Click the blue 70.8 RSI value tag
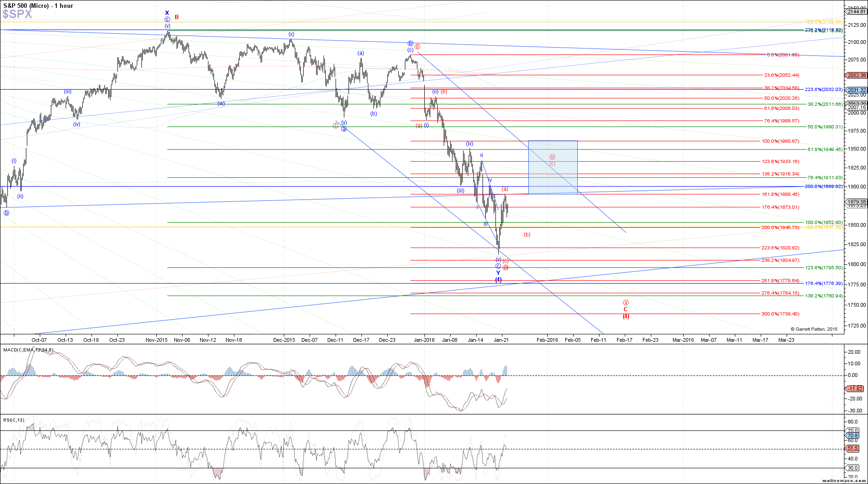Image resolution: width=868 pixels, height=484 pixels. coord(853,436)
